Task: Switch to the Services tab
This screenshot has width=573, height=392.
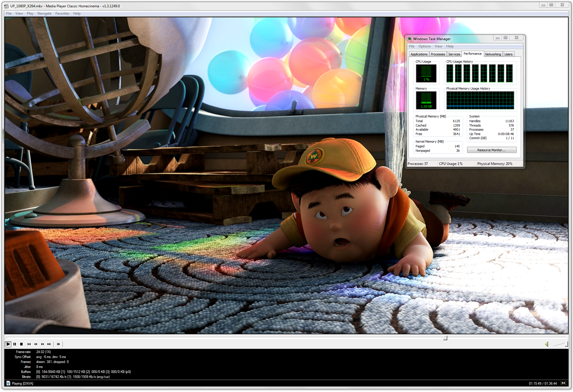Action: pos(454,54)
